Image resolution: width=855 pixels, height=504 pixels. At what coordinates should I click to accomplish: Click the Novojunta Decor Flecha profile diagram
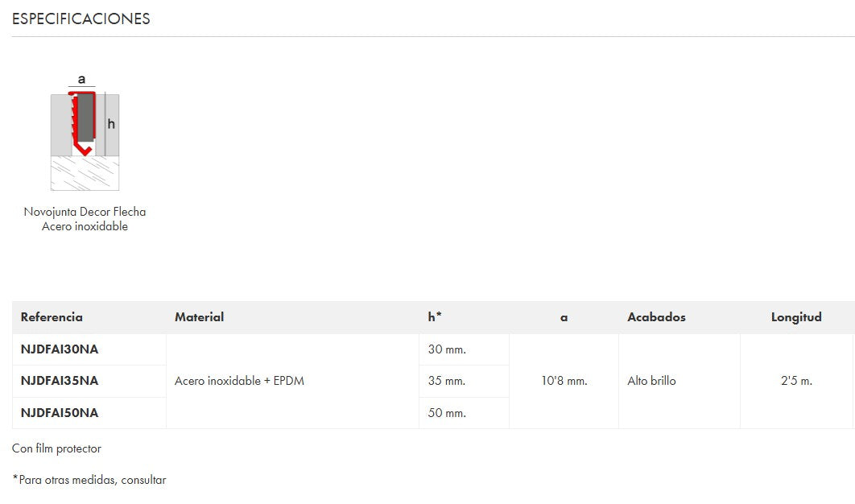pyautogui.click(x=85, y=133)
